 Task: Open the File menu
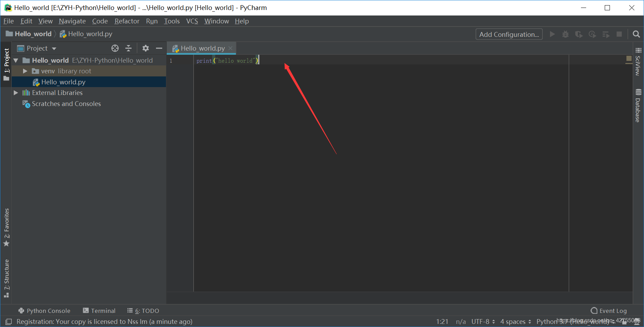[9, 21]
